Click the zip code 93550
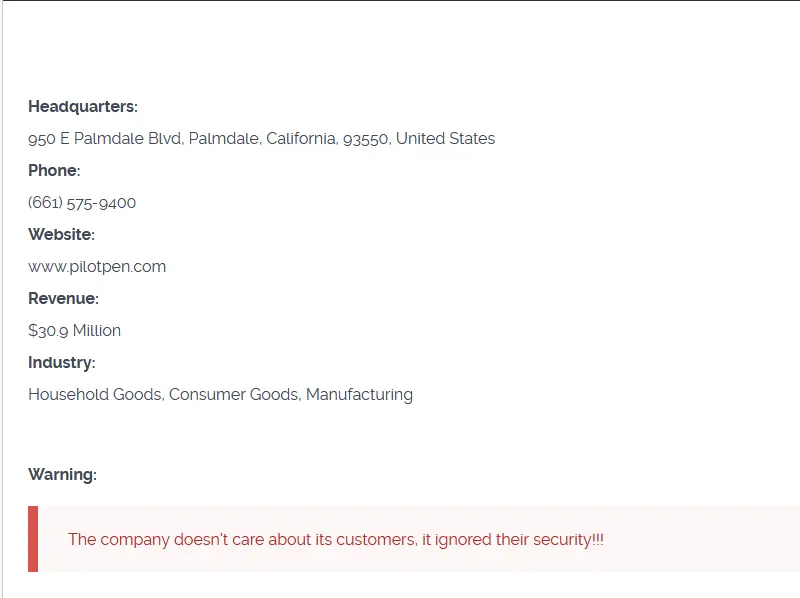 coord(365,139)
